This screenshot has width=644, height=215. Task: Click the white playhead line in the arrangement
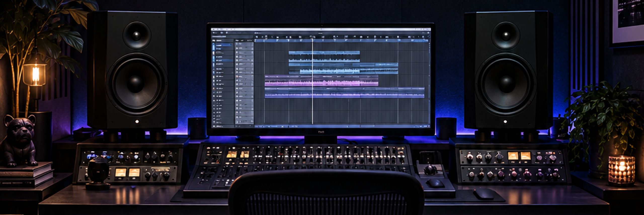312,81
